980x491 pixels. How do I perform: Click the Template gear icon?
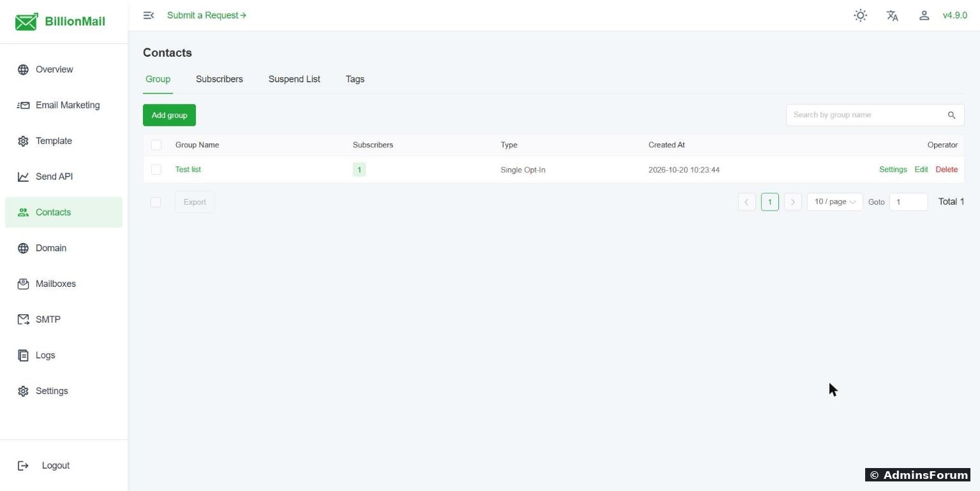click(x=23, y=141)
